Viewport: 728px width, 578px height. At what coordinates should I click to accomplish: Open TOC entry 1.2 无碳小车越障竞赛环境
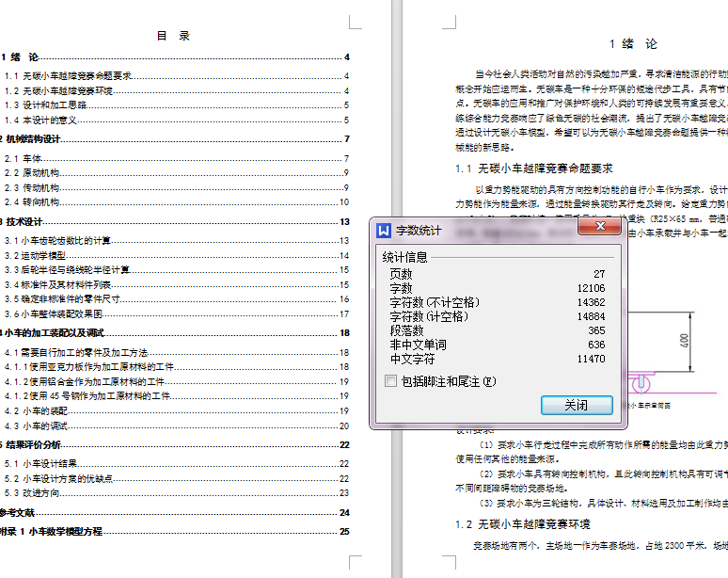coord(177,90)
